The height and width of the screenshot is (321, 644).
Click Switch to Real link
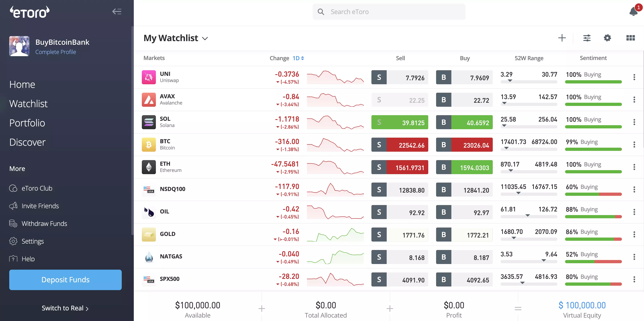[65, 308]
